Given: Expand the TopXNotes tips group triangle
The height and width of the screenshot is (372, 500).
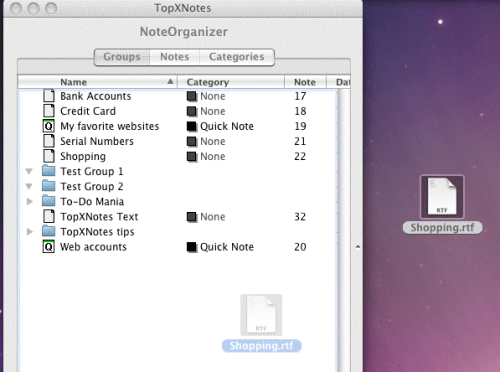Looking at the screenshot, I should [30, 231].
